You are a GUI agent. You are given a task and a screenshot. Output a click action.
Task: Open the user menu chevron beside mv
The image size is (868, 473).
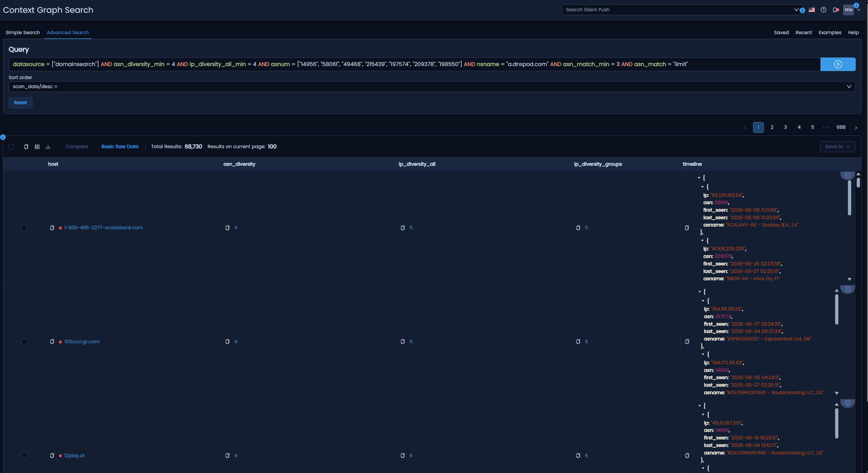click(x=859, y=9)
